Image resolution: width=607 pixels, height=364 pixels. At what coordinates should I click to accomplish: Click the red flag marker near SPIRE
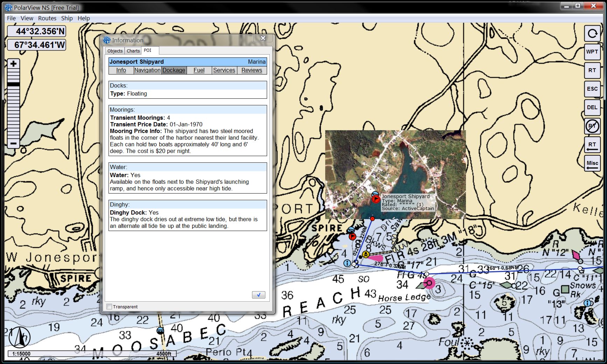coord(352,237)
